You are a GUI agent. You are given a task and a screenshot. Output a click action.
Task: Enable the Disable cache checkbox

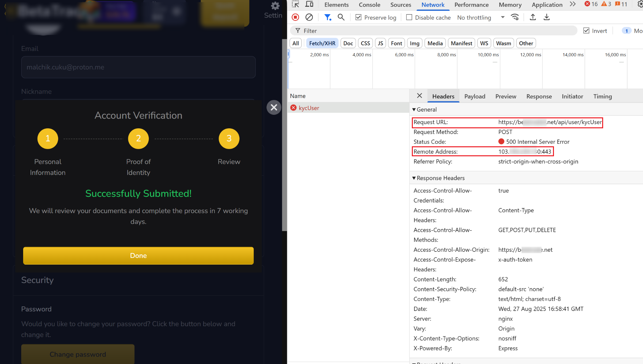click(409, 17)
